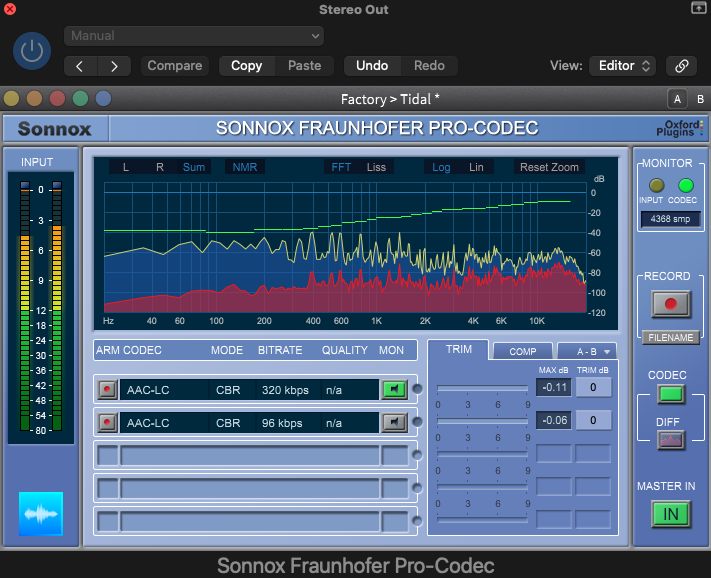Arm the AAC-LC 320 kbps codec

107,389
